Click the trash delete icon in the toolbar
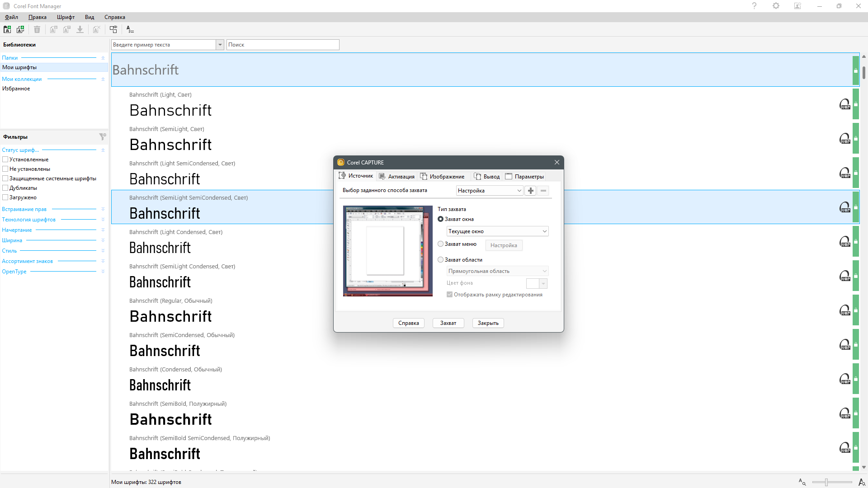This screenshot has width=868, height=488. (x=37, y=29)
